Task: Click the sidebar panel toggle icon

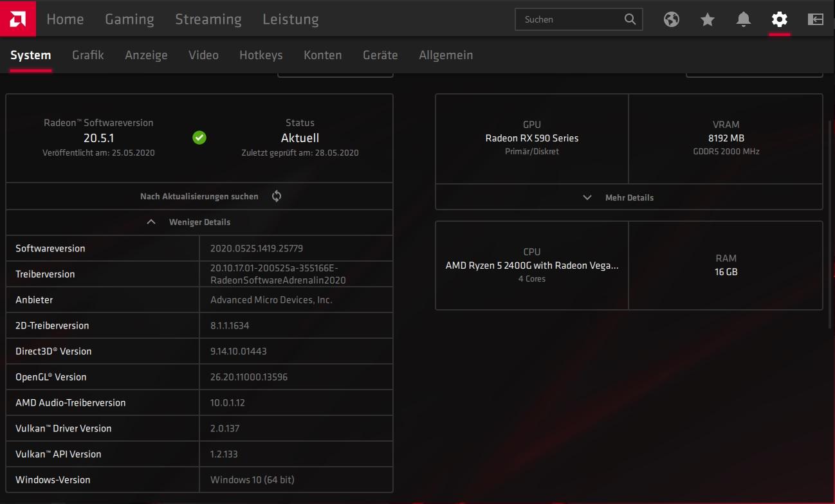Action: click(x=816, y=19)
